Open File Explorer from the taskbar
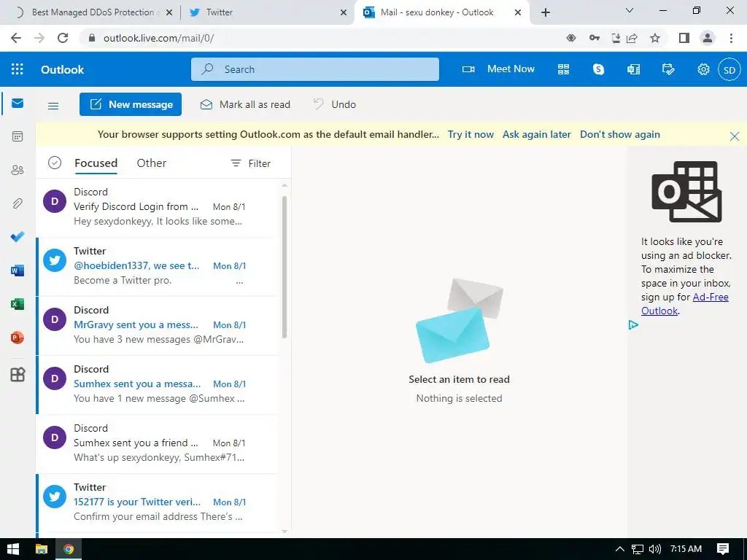Viewport: 747px width, 560px height. pyautogui.click(x=42, y=549)
